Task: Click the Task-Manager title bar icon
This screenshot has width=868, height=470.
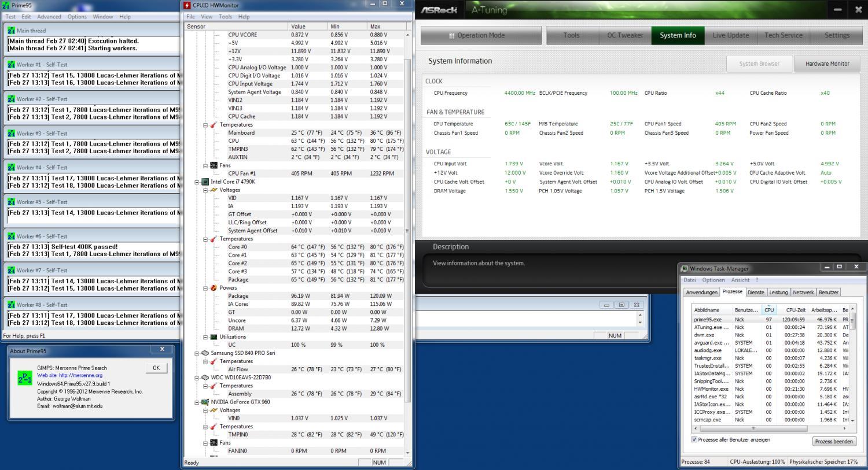Action: click(685, 269)
